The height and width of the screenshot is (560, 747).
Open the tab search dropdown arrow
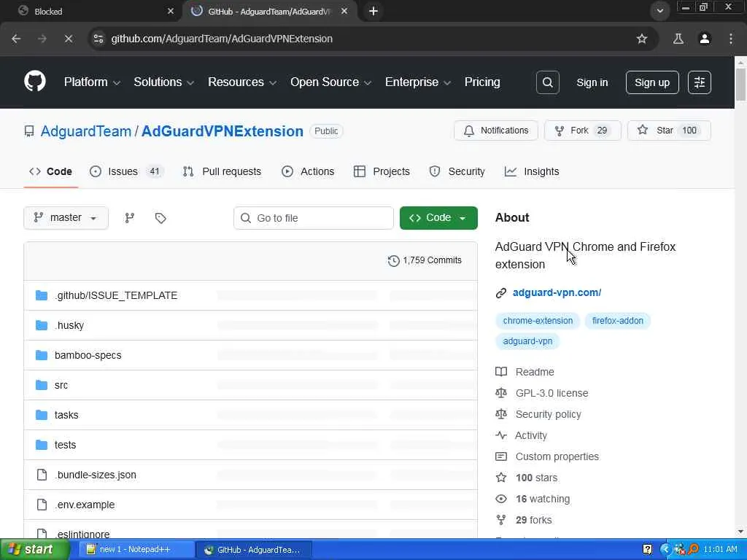coord(659,11)
